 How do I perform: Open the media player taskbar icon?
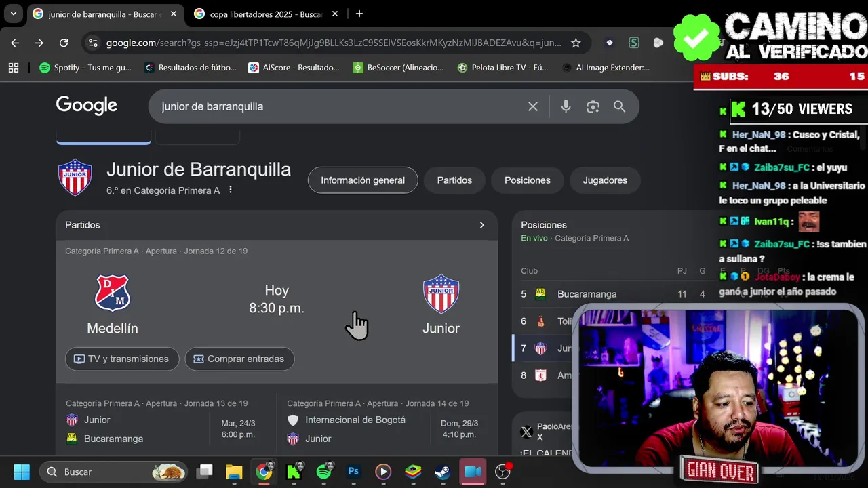click(x=383, y=472)
